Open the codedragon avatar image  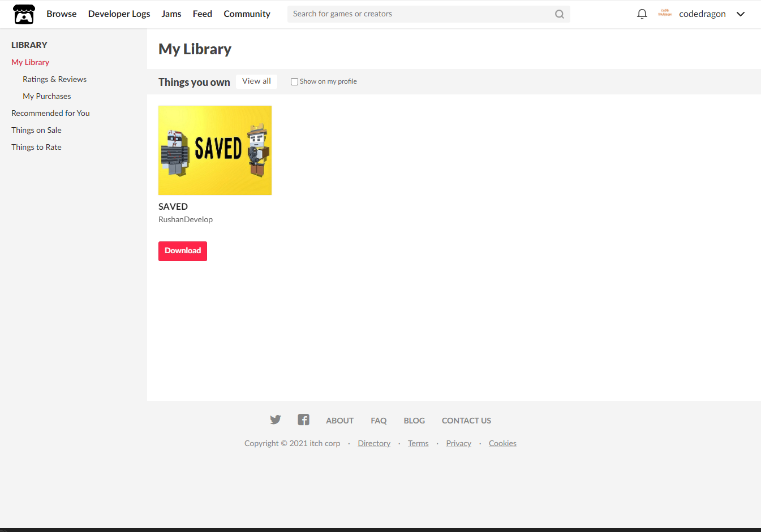[665, 14]
